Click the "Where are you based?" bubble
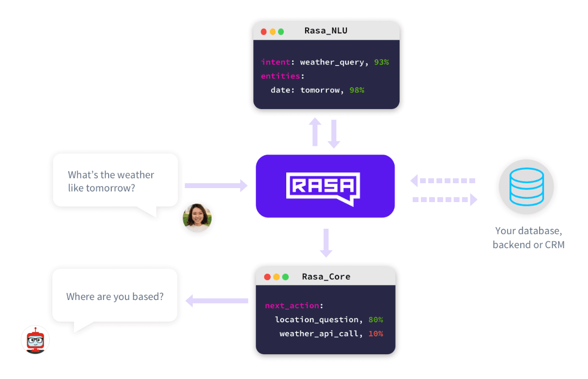 (x=115, y=296)
